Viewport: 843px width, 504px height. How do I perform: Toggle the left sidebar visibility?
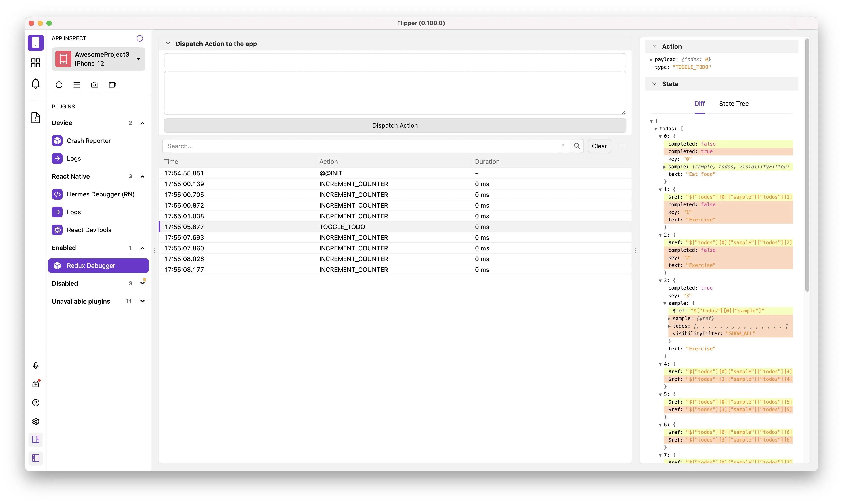tap(36, 458)
